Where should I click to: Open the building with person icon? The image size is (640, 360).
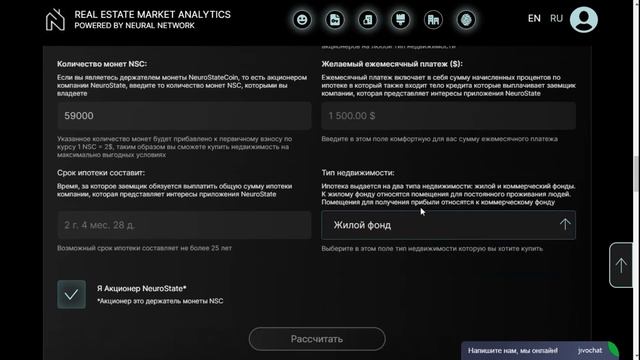(368, 20)
